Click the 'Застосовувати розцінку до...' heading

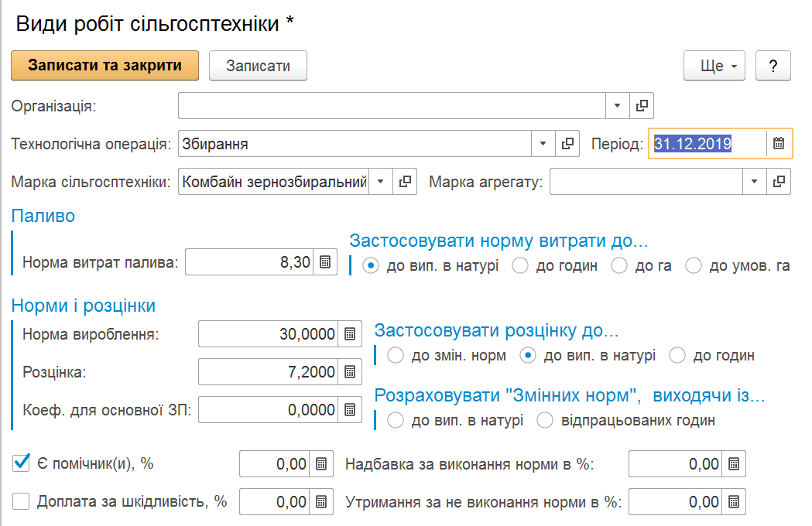click(x=497, y=330)
